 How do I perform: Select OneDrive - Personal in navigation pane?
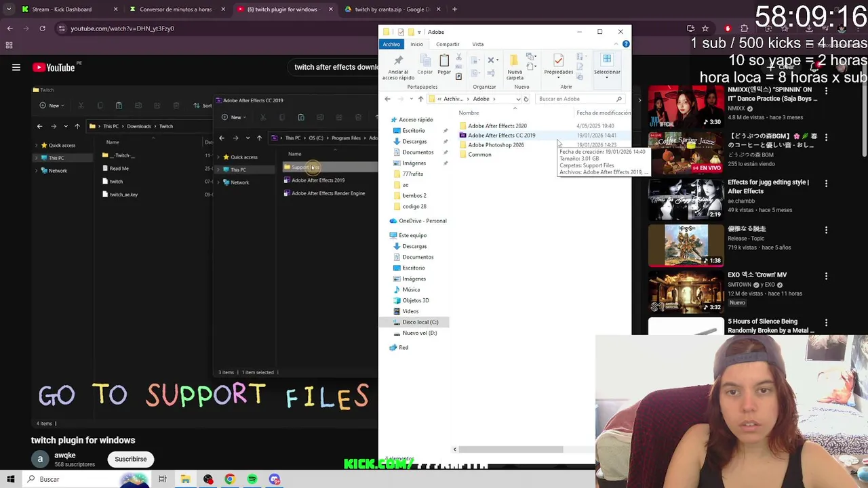tap(422, 221)
